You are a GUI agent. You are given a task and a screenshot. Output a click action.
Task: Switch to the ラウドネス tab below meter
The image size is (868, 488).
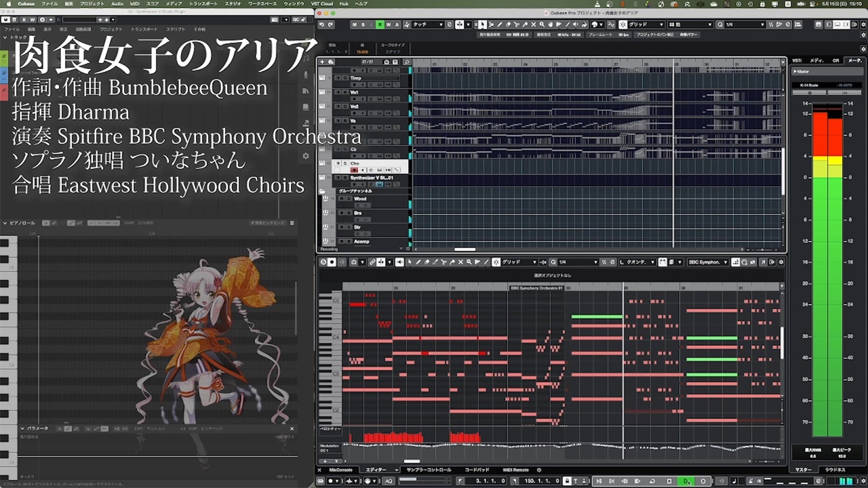[x=835, y=470]
